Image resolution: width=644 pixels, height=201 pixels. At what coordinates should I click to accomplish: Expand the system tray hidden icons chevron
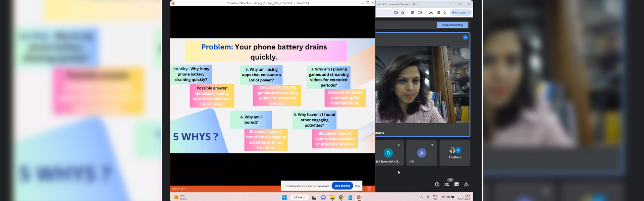tap(421, 197)
